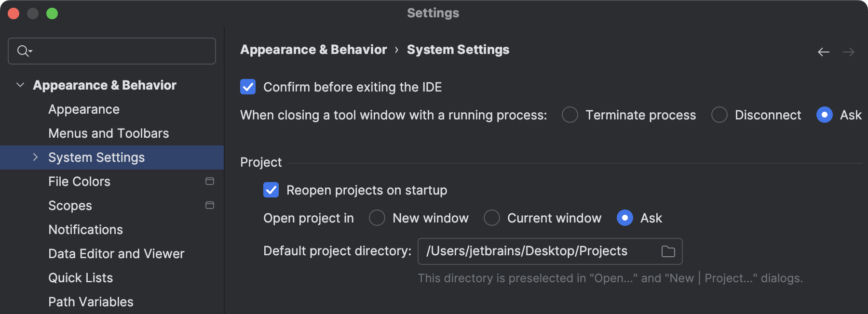Select Disconnect radio option
Image resolution: width=868 pixels, height=314 pixels.
click(719, 115)
